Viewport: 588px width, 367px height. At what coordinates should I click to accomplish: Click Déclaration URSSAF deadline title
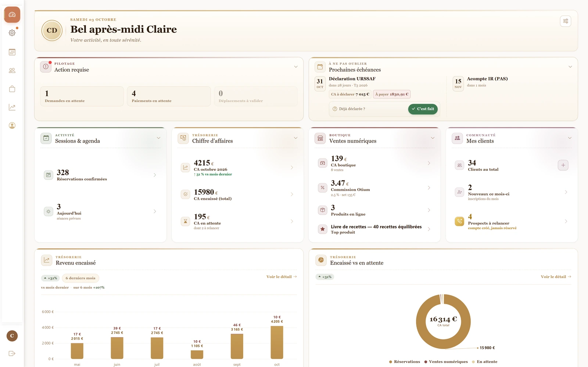[x=352, y=79]
